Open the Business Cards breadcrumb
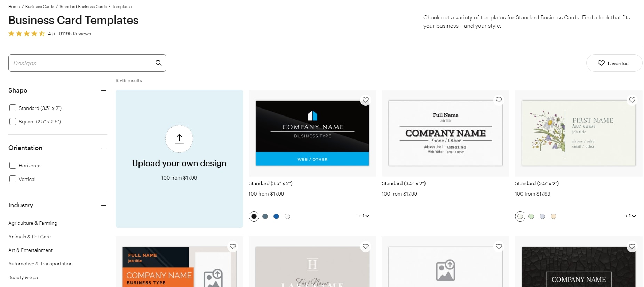This screenshot has width=644, height=287. 39,6
